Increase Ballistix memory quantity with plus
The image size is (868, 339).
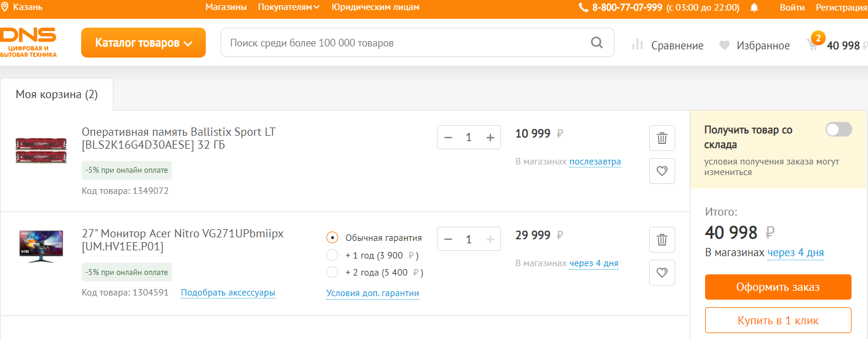[490, 137]
